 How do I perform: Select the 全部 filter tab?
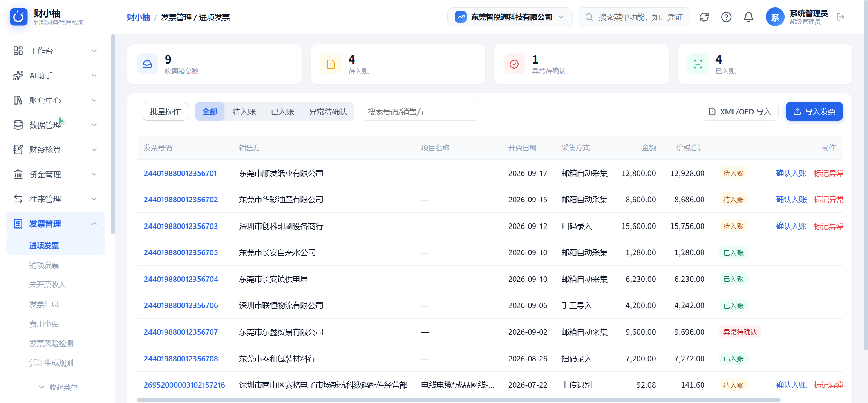(210, 112)
